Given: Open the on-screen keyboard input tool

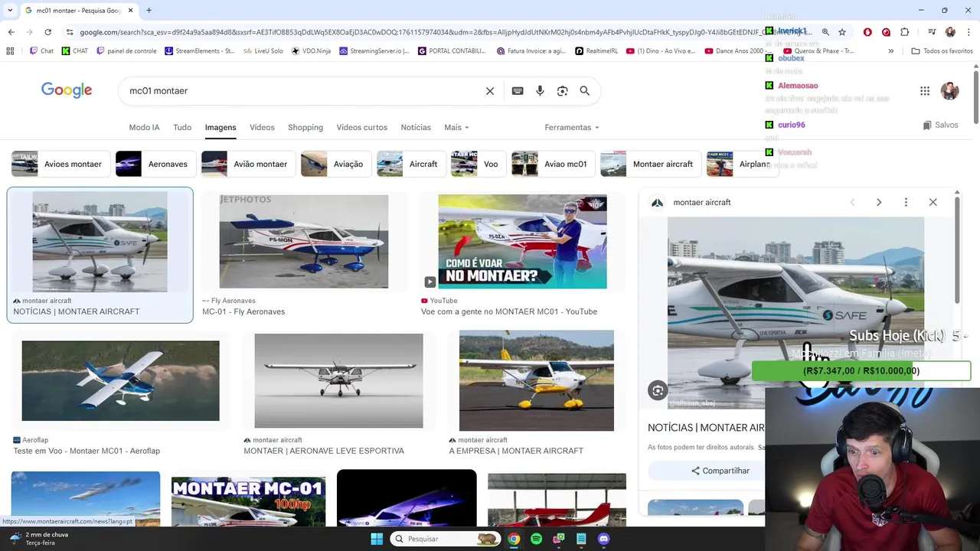Looking at the screenshot, I should pyautogui.click(x=518, y=91).
